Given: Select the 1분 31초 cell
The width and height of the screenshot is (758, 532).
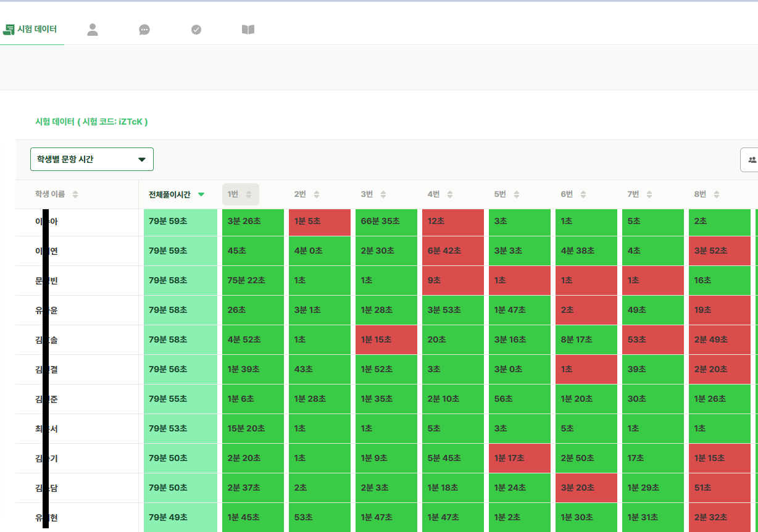Looking at the screenshot, I should pos(653,517).
